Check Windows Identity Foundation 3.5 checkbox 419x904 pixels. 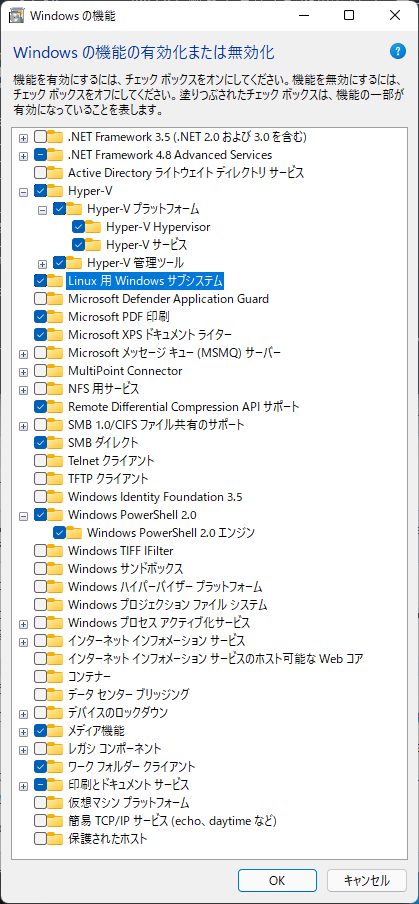click(41, 496)
